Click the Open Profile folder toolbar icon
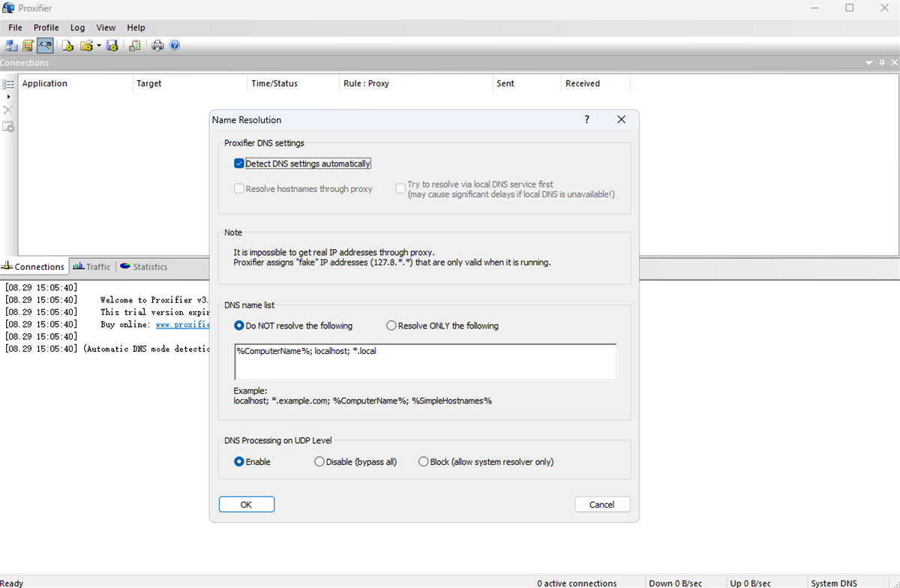The height and width of the screenshot is (588, 900). coord(86,46)
